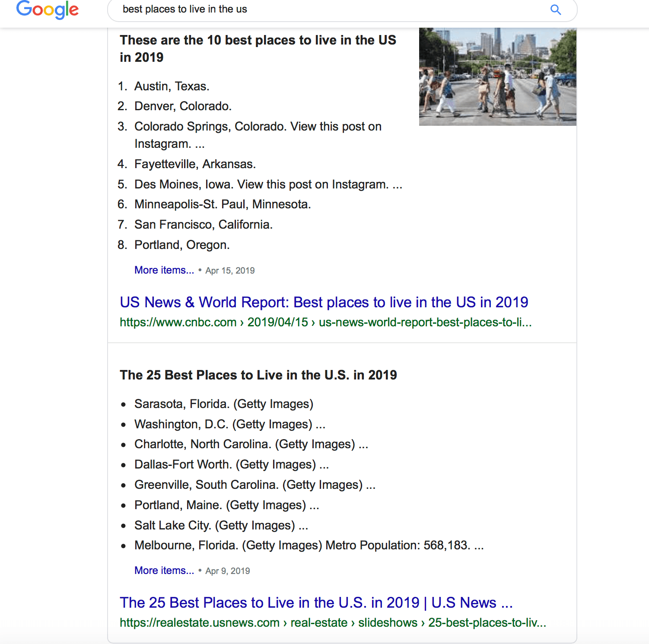
Task: Click the 'Apr 9, 2019' date text
Action: (x=228, y=571)
